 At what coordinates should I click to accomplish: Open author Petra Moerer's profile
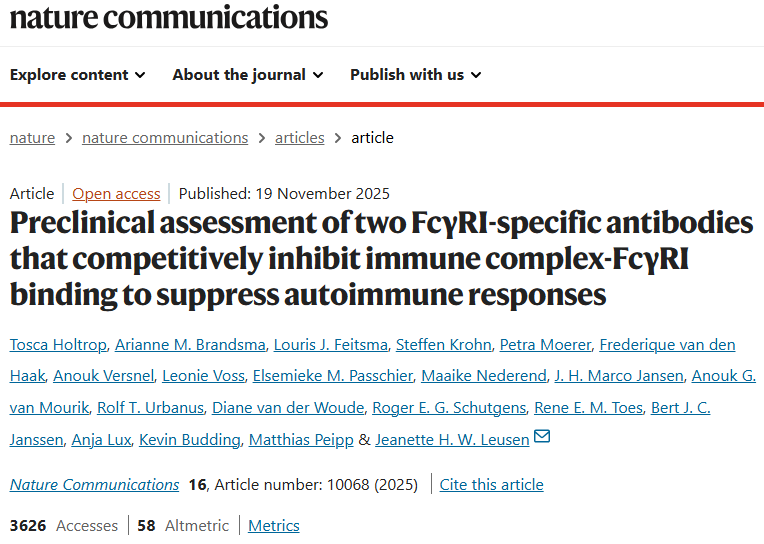(545, 345)
